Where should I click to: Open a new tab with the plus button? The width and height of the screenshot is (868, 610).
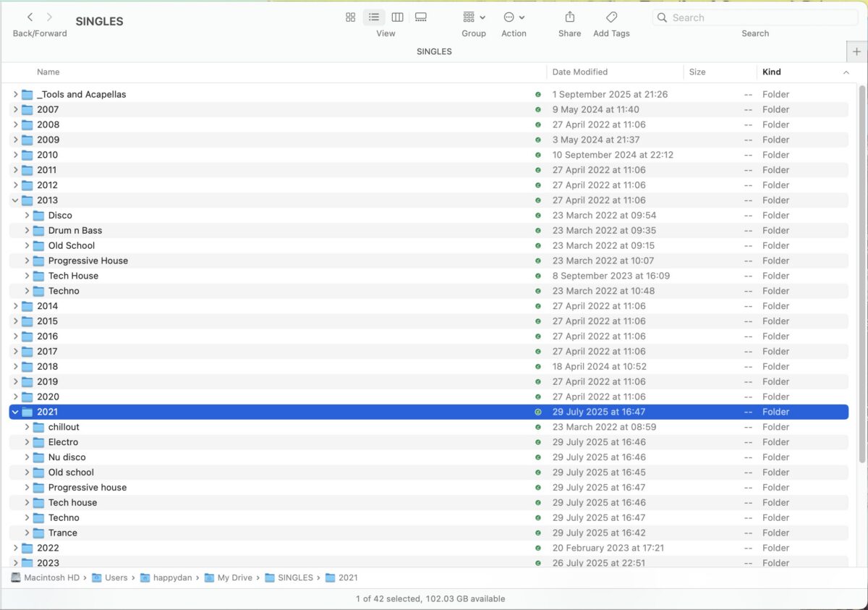pyautogui.click(x=856, y=51)
